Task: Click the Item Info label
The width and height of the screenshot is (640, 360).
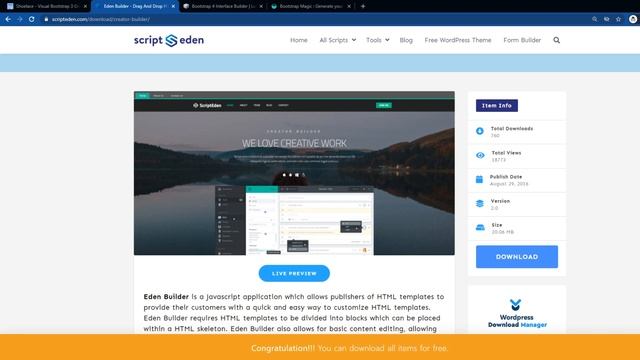Action: click(497, 105)
